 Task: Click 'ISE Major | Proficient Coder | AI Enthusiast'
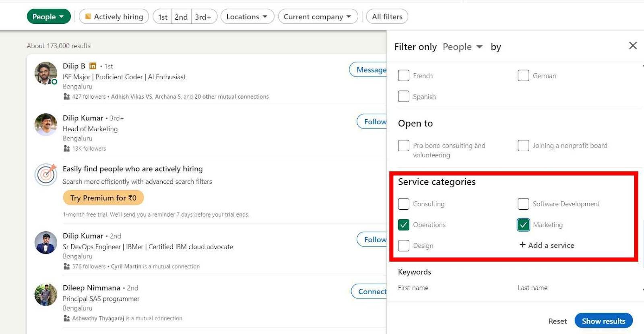124,77
